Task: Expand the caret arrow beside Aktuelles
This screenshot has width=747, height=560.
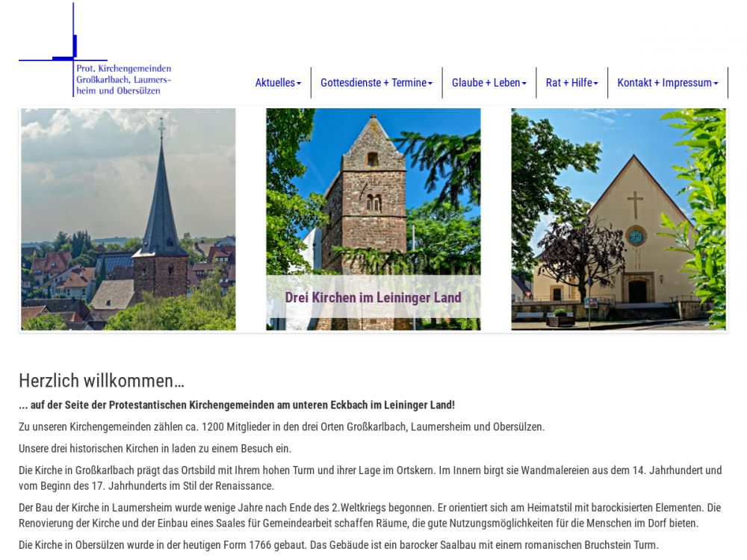Action: [299, 84]
